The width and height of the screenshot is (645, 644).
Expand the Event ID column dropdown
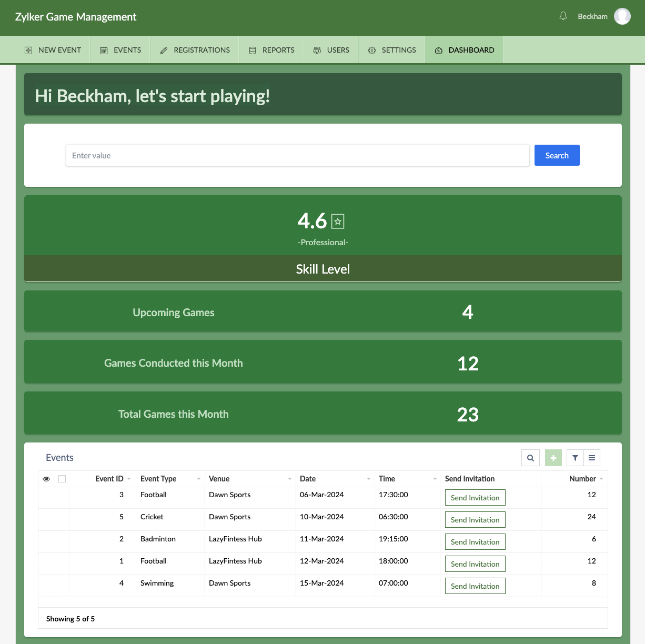tap(129, 479)
